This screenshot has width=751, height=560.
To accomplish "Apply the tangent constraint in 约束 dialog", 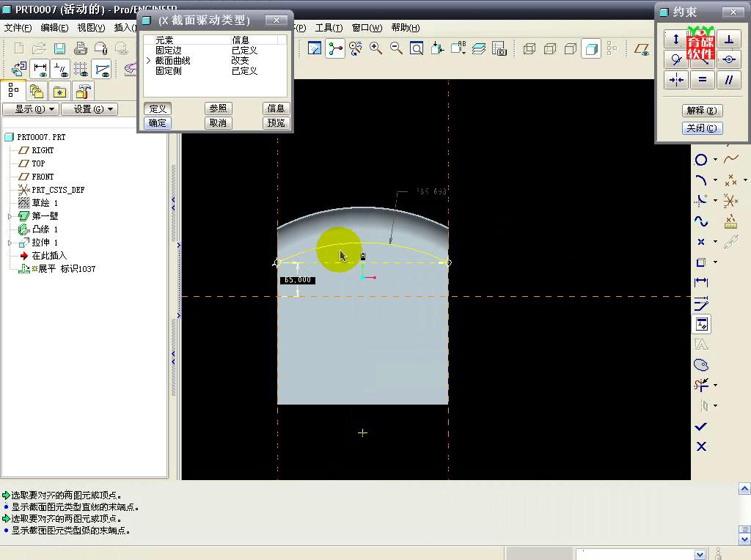I will click(x=676, y=59).
